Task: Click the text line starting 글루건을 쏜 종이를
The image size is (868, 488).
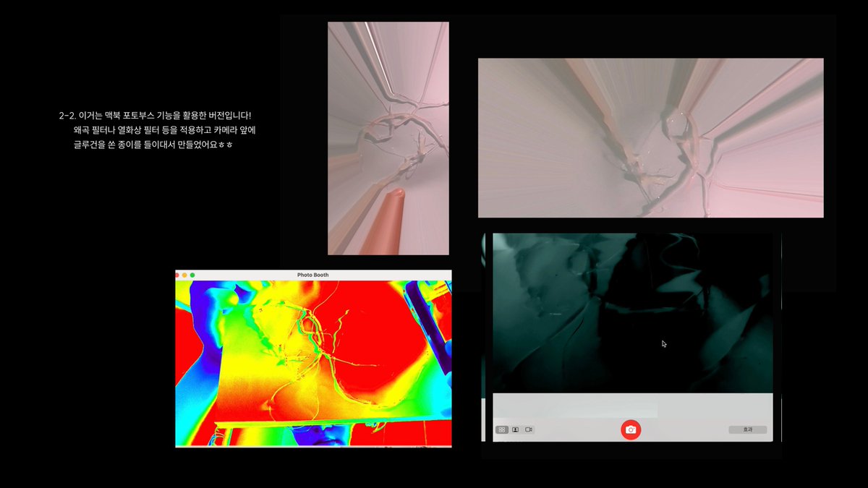Action: tap(153, 145)
